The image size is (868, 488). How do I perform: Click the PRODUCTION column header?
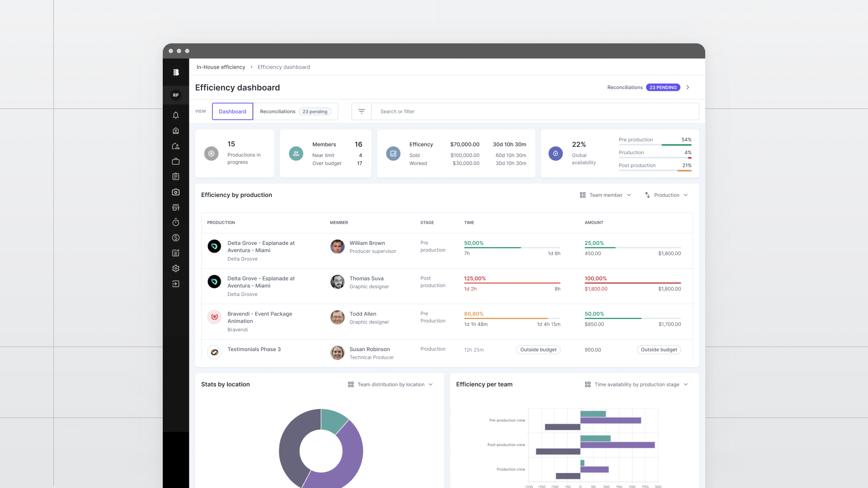[x=221, y=223]
